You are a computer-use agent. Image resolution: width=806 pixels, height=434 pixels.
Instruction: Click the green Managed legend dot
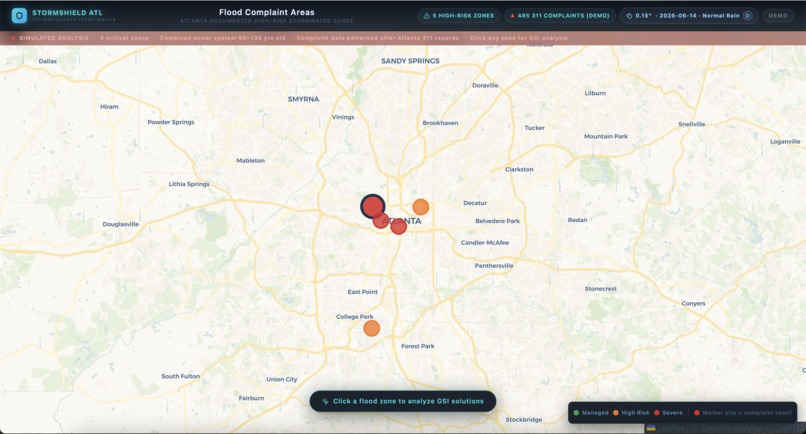click(576, 412)
